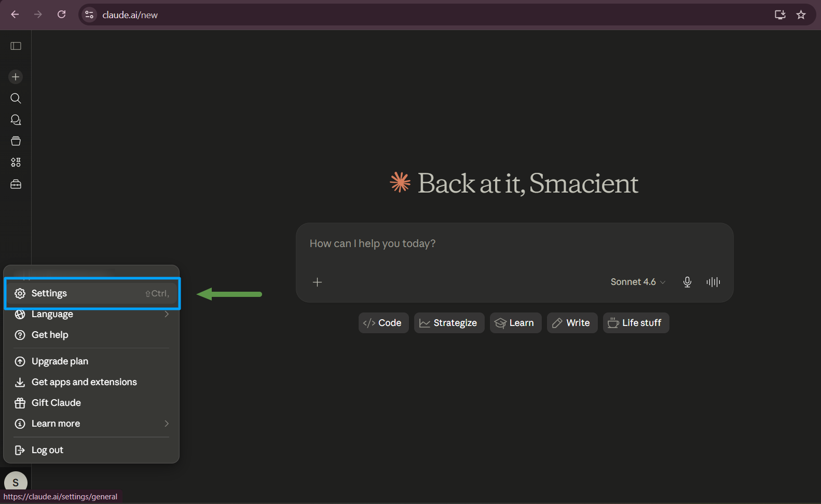Click the microphone dictation icon
This screenshot has height=504, width=821.
point(687,282)
